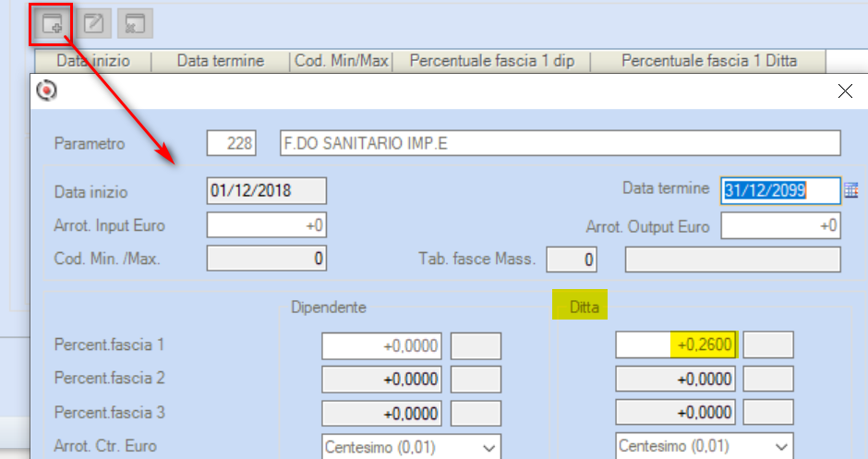Click Ditta Percent.fascia 1 field showing +0,2600
Screen dimensions: 868x459
pos(675,344)
